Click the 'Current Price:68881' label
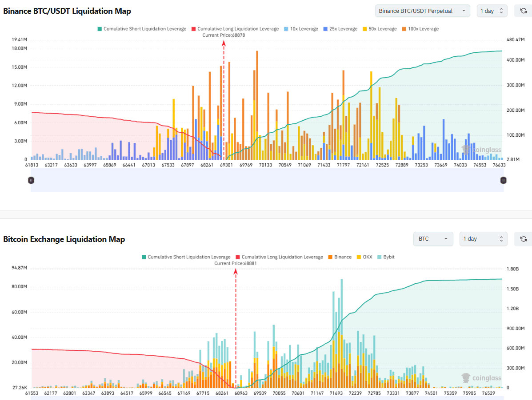 236,263
